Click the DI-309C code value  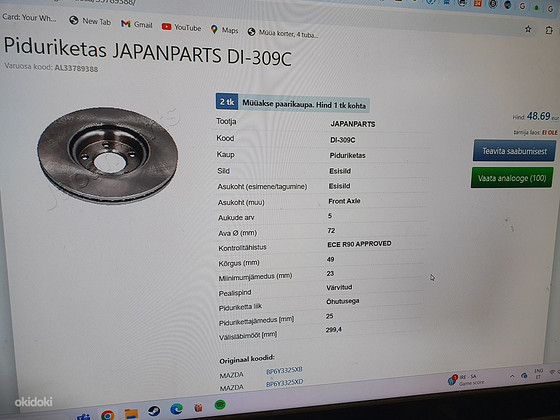(x=342, y=140)
